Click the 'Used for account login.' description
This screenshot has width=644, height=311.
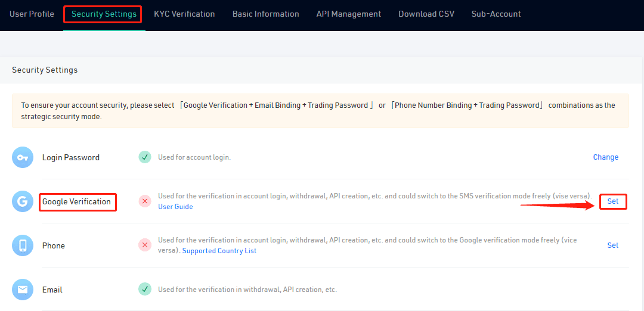pyautogui.click(x=194, y=157)
